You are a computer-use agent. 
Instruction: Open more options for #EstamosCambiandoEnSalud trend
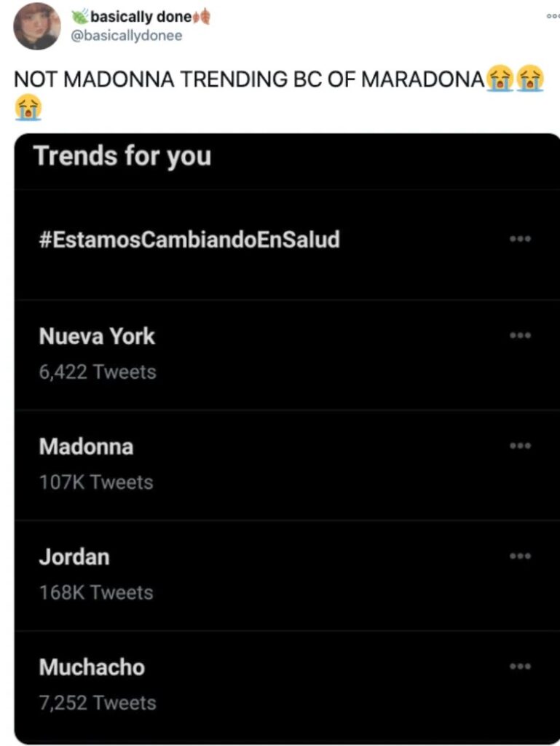pyautogui.click(x=520, y=238)
